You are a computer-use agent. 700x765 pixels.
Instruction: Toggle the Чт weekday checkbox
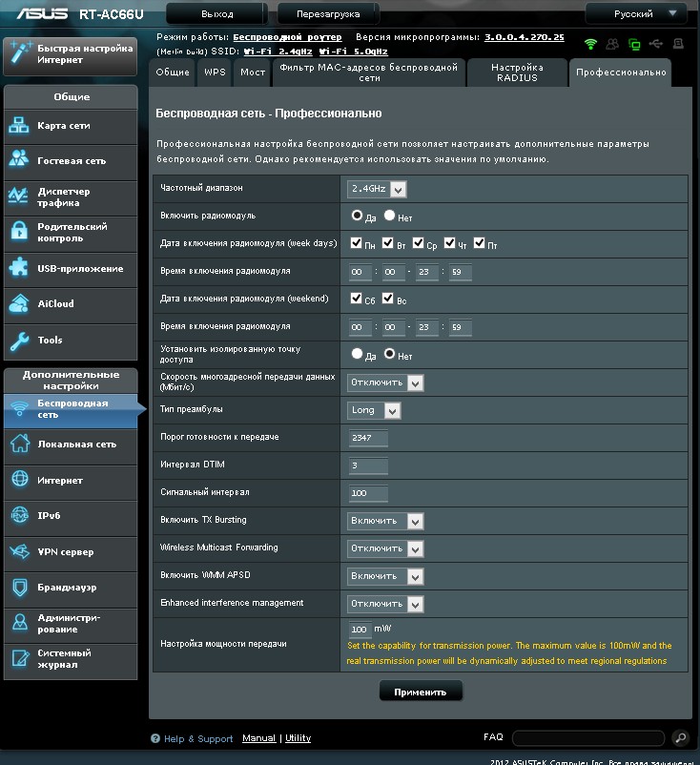pyautogui.click(x=449, y=243)
